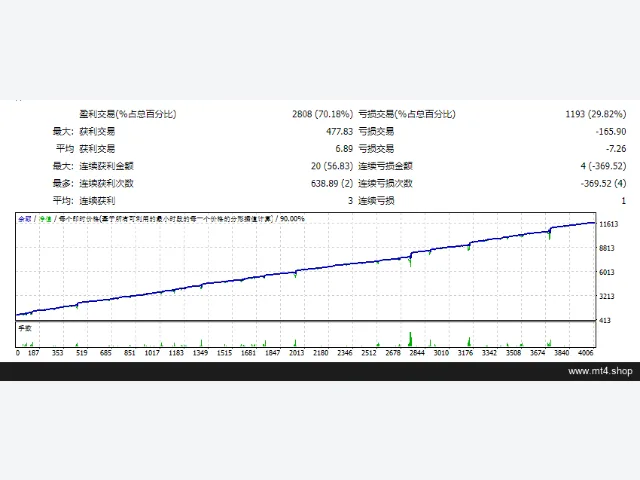640x480 pixels.
Task: Click the 3176 x-axis label
Action: 465,353
